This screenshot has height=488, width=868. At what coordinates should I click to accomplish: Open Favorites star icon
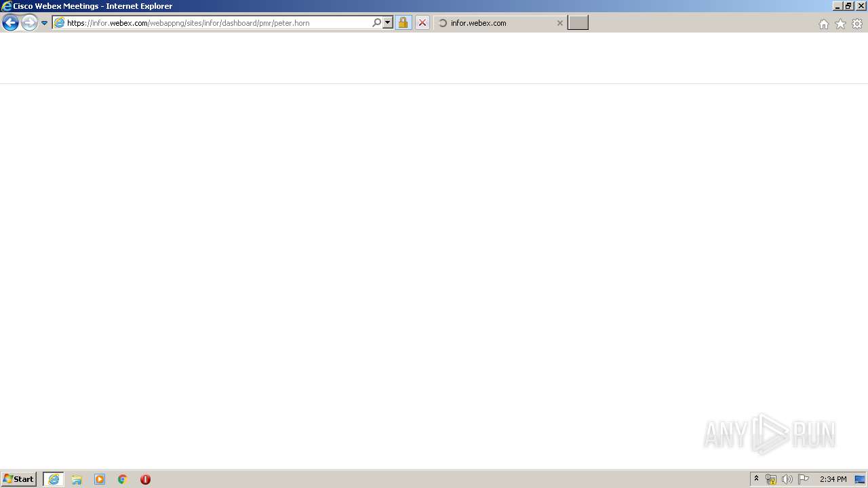point(841,24)
